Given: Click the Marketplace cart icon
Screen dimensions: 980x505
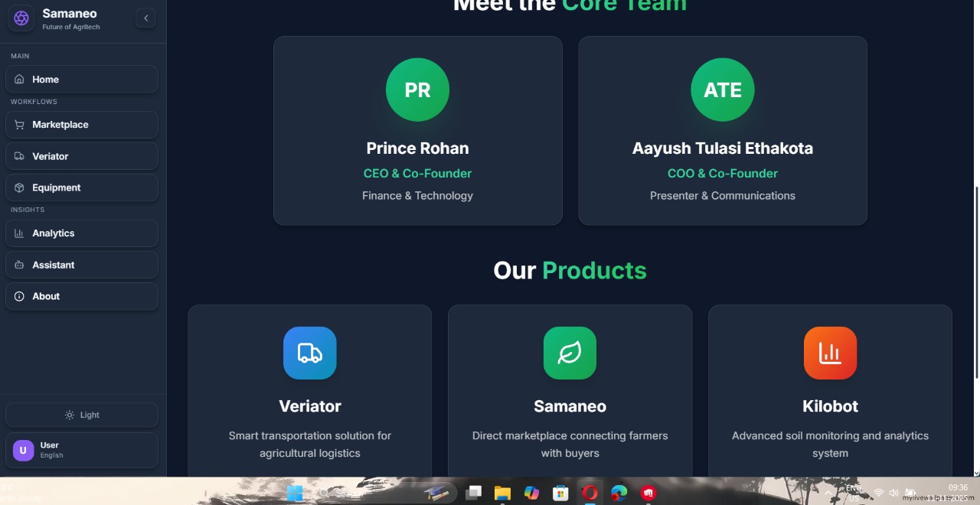Looking at the screenshot, I should point(19,125).
